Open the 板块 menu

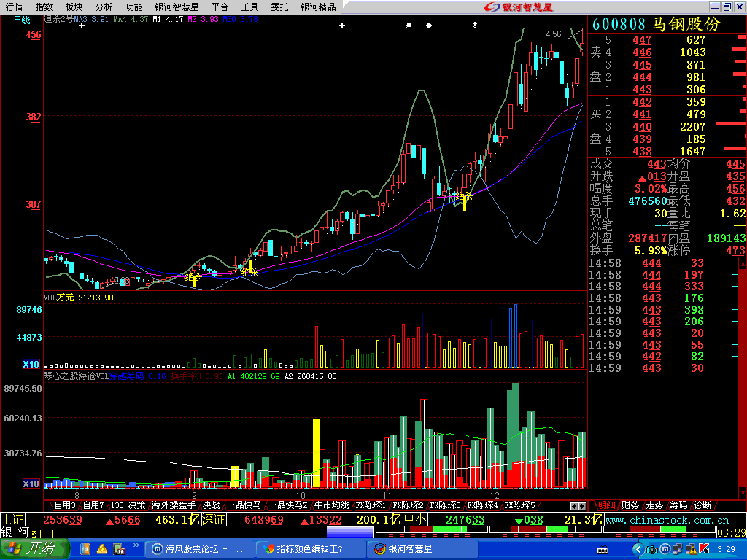74,7
